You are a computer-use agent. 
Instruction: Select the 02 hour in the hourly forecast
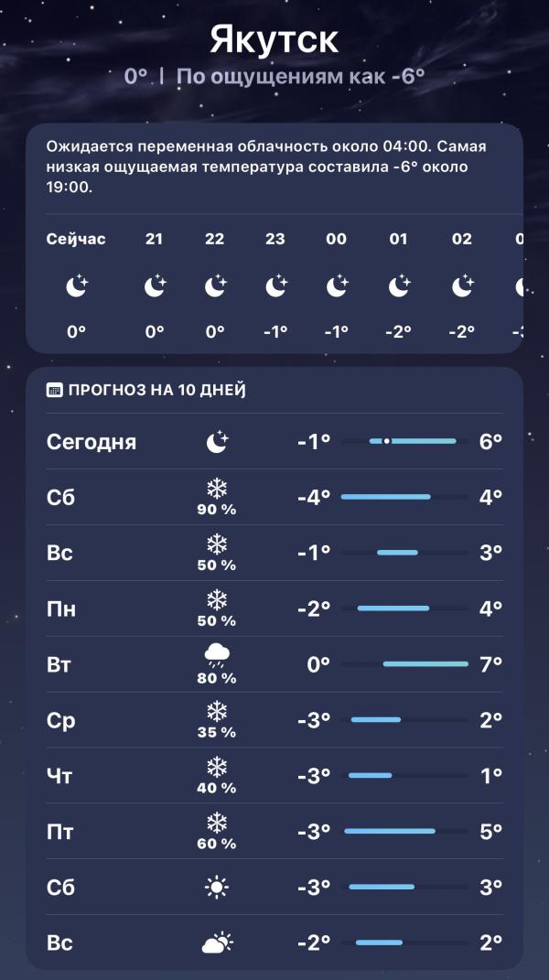coord(462,240)
